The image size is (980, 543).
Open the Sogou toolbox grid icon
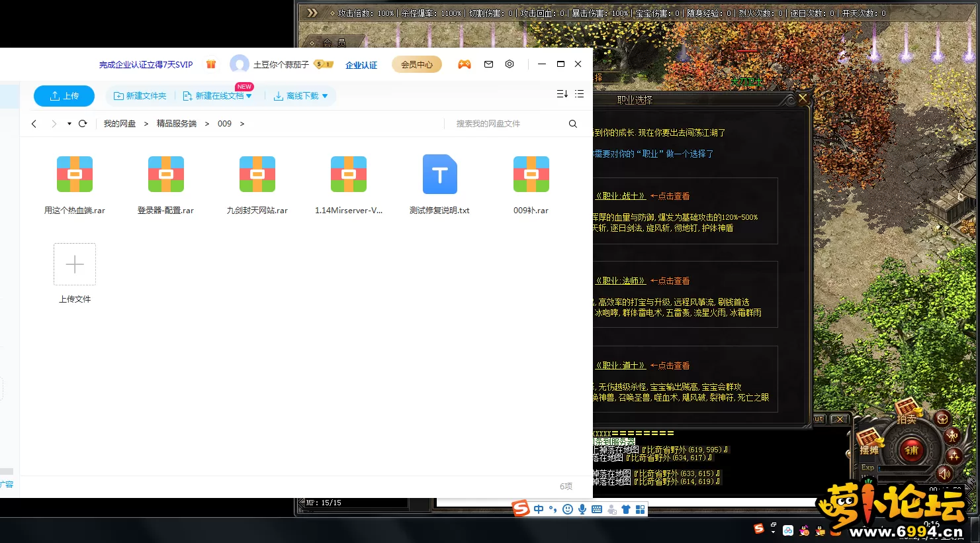click(640, 509)
